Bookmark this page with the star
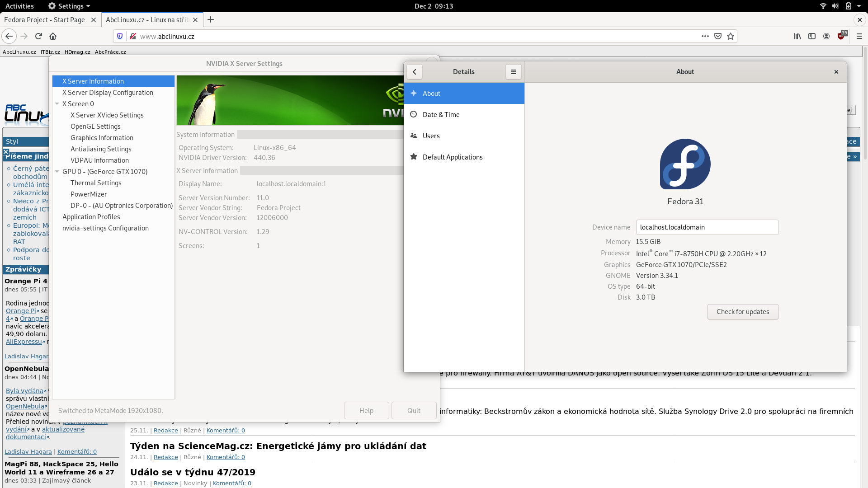868x488 pixels. (731, 36)
